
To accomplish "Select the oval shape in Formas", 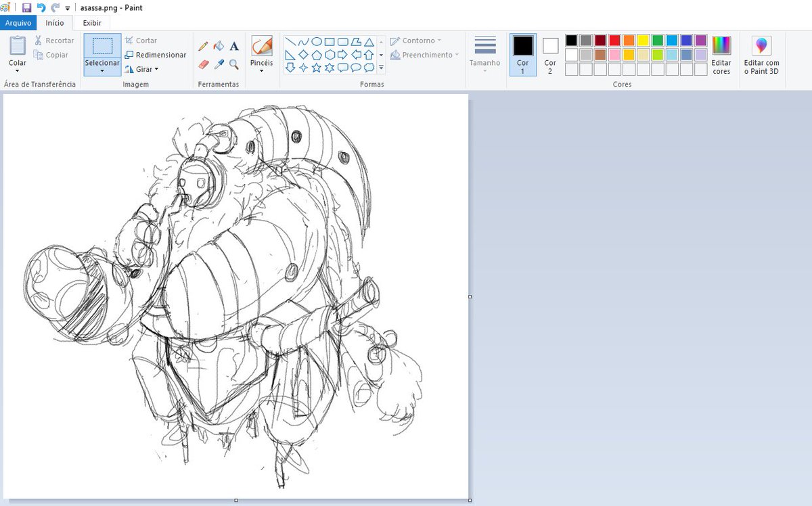I will pyautogui.click(x=316, y=41).
